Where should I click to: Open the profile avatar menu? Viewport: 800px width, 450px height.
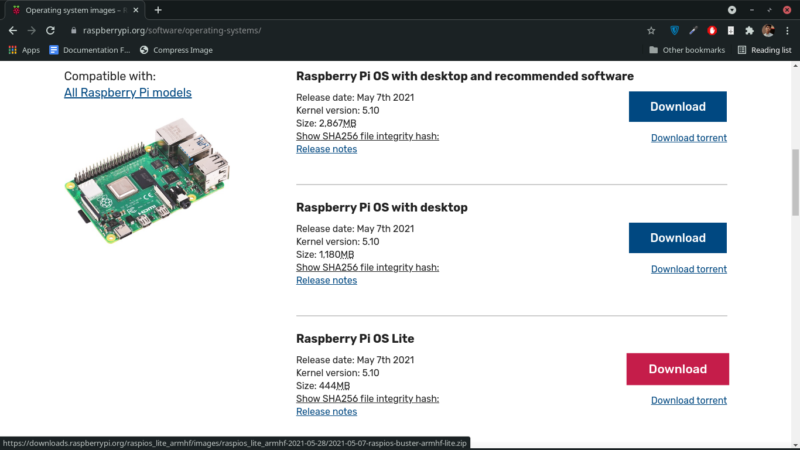coord(768,31)
